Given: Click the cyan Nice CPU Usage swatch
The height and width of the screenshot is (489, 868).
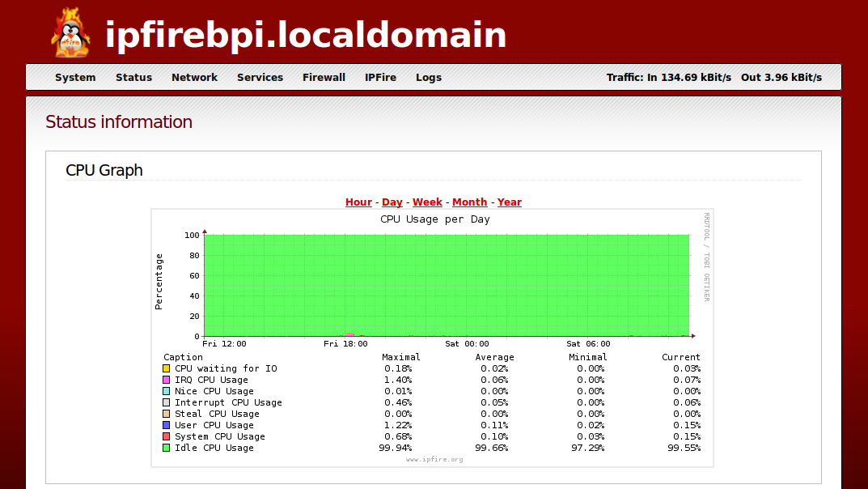Looking at the screenshot, I should pos(166,391).
